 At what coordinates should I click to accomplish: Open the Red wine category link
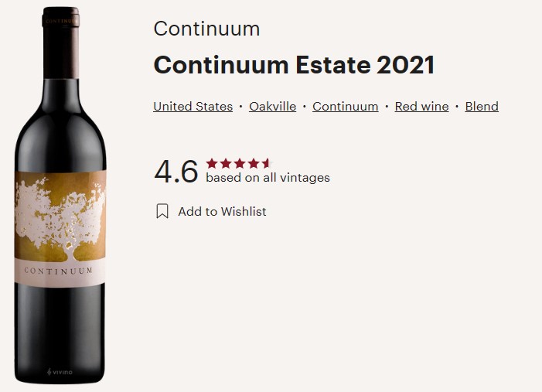point(421,107)
